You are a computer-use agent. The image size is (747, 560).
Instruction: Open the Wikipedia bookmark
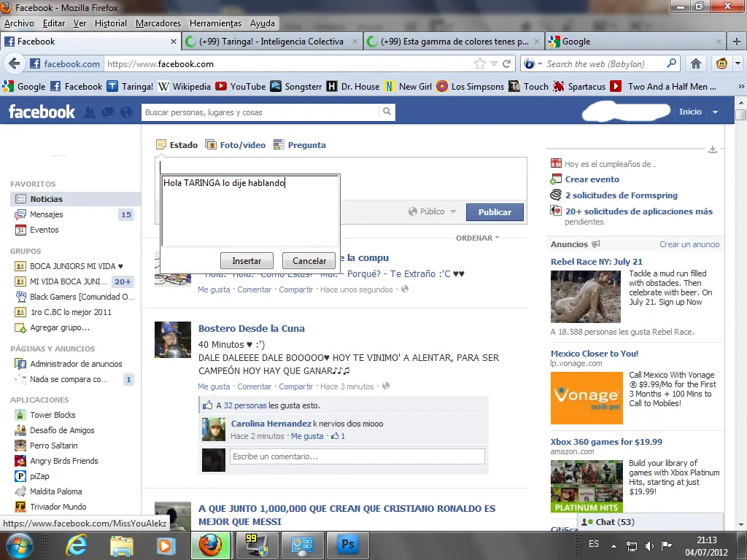185,87
